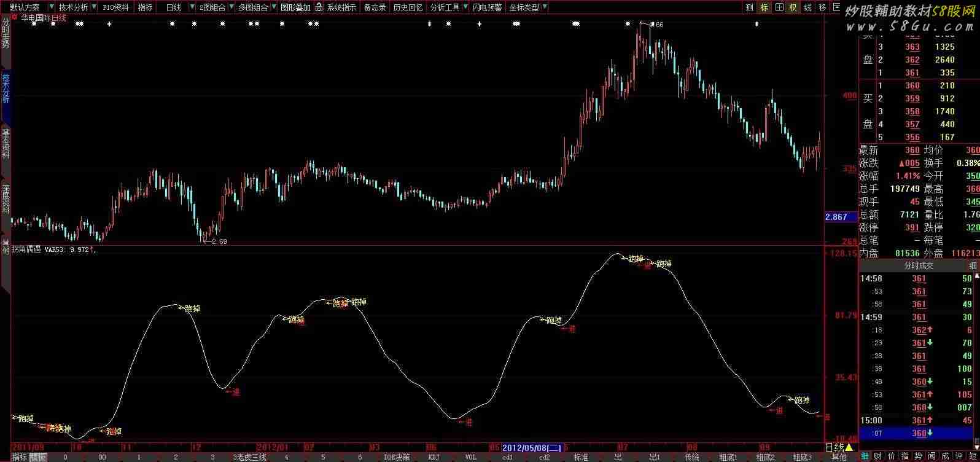Switch to 势 bottom-right tab
This screenshot has height=462, width=980.
pos(918,456)
